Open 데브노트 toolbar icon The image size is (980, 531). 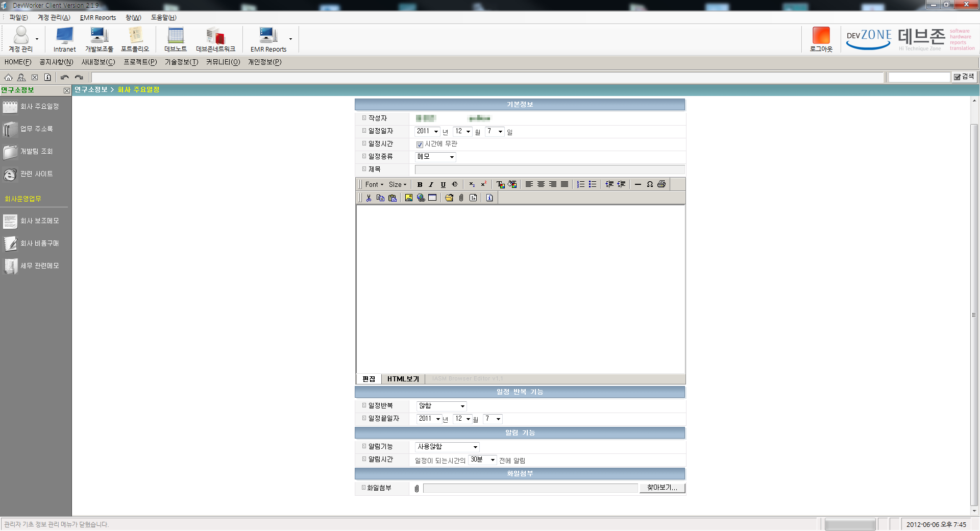tap(176, 39)
